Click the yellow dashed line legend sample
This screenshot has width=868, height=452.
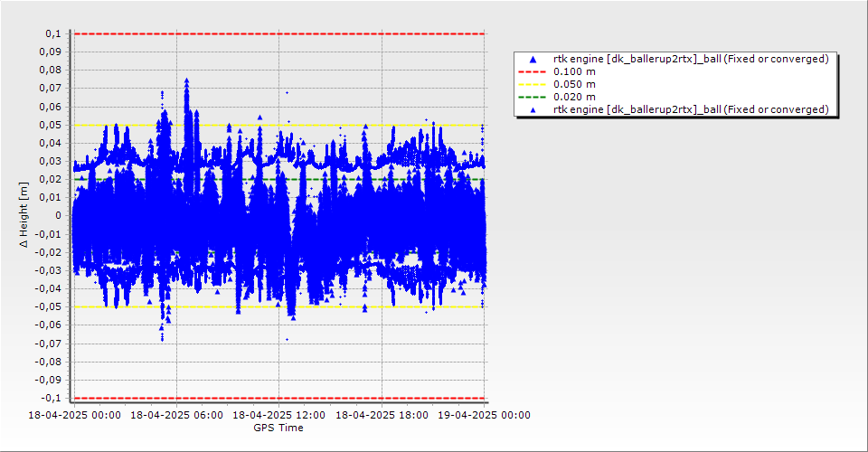coord(532,85)
